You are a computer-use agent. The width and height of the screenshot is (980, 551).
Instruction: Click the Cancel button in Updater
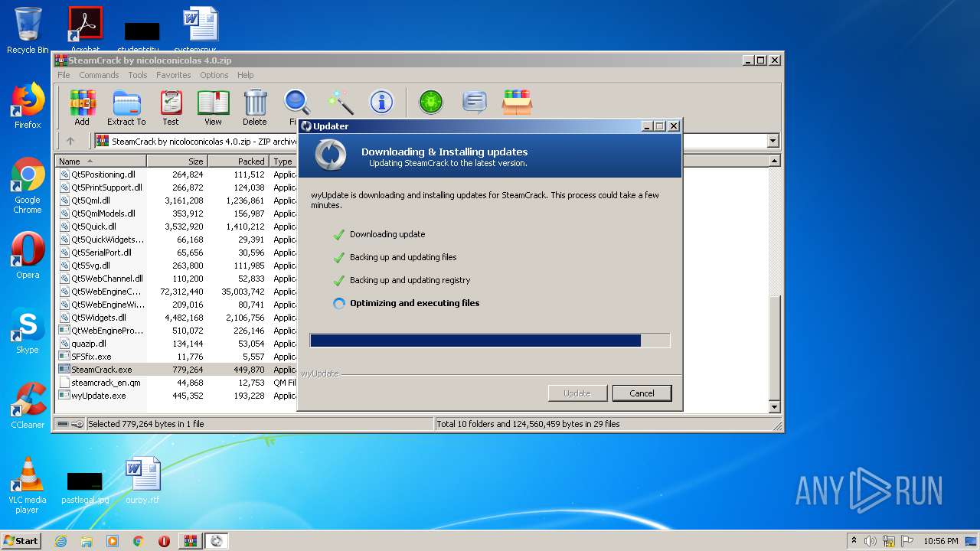coord(642,393)
